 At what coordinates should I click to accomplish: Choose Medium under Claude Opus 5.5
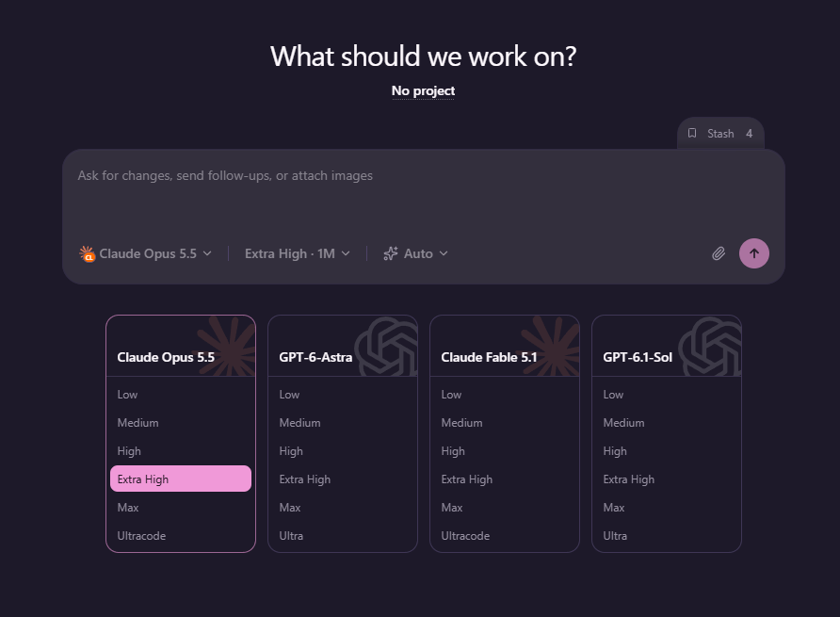tap(181, 423)
